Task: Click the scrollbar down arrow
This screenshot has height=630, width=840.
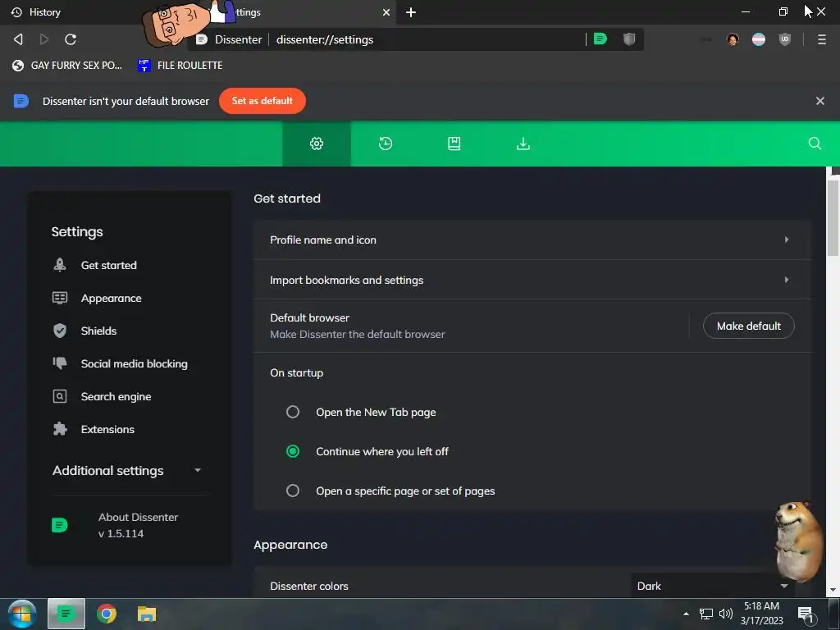Action: pos(833,590)
